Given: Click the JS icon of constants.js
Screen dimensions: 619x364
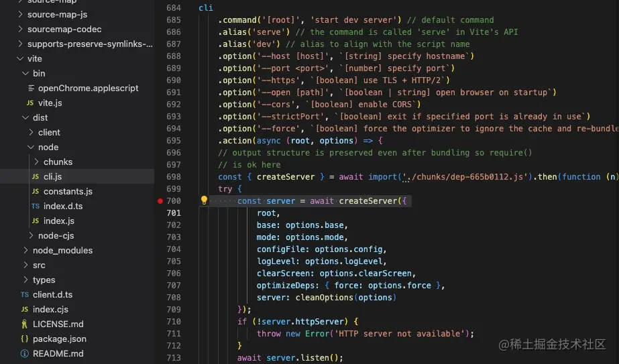Looking at the screenshot, I should (36, 192).
